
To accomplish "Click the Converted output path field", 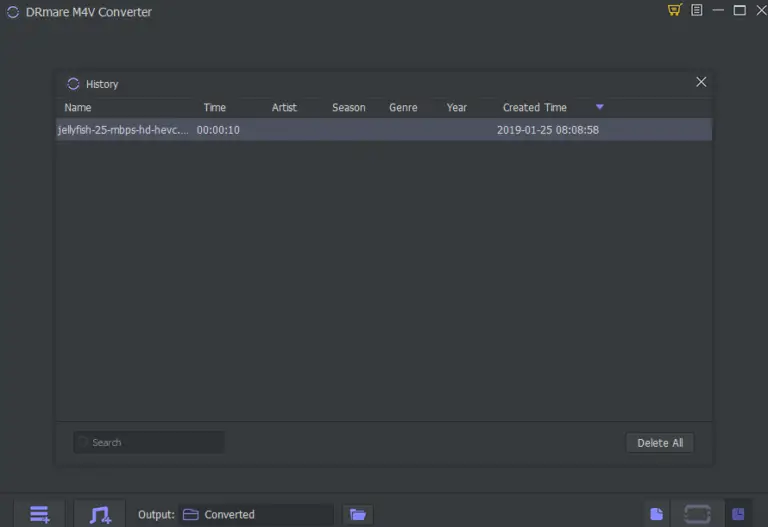I will [257, 514].
